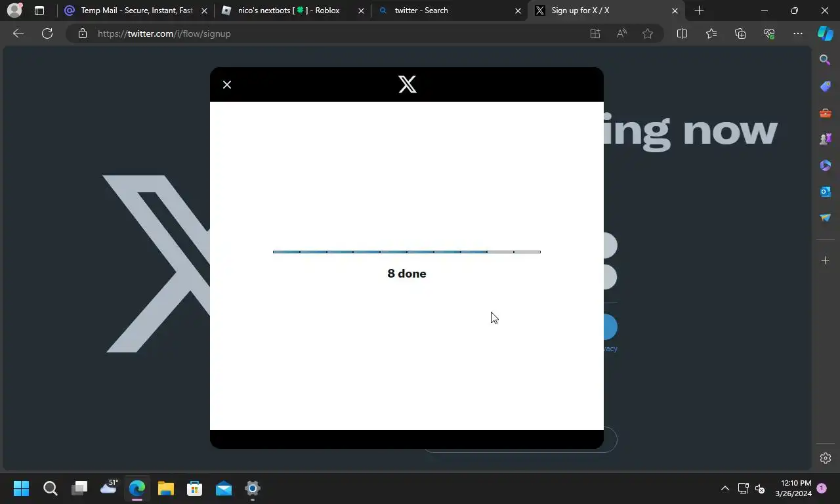Screen dimensions: 840x504
Task: Open sidebar Tools briefcase
Action: click(x=826, y=113)
